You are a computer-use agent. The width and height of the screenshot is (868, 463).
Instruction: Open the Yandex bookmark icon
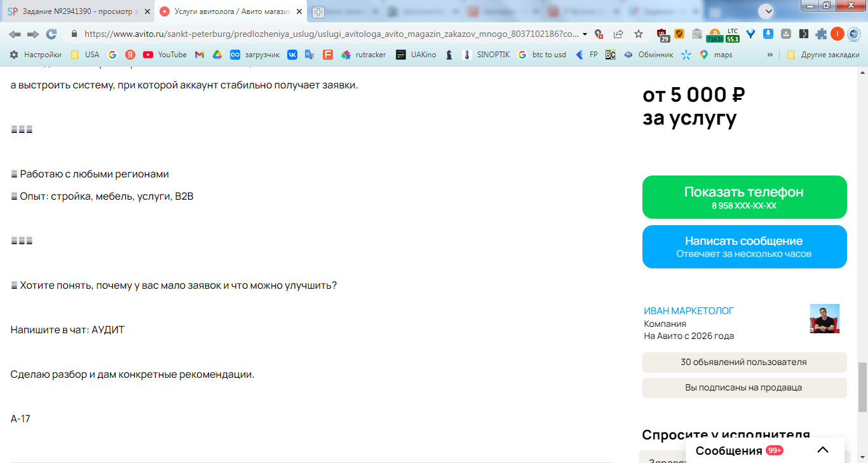pyautogui.click(x=130, y=55)
